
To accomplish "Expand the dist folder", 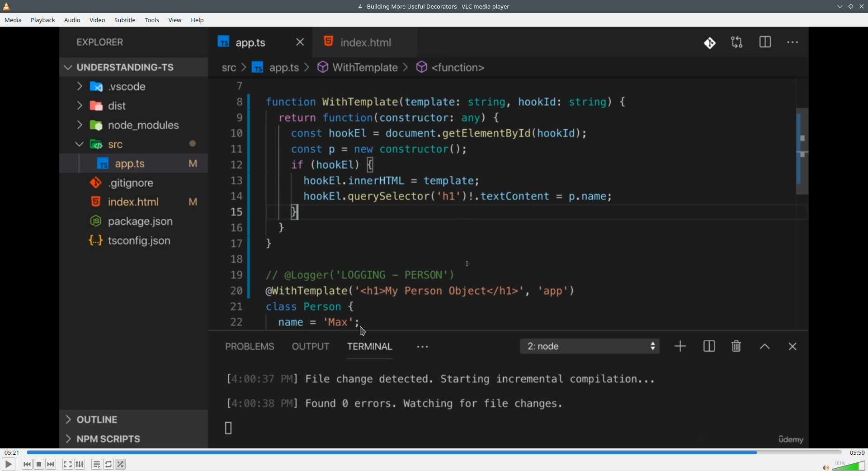I will tap(134, 106).
